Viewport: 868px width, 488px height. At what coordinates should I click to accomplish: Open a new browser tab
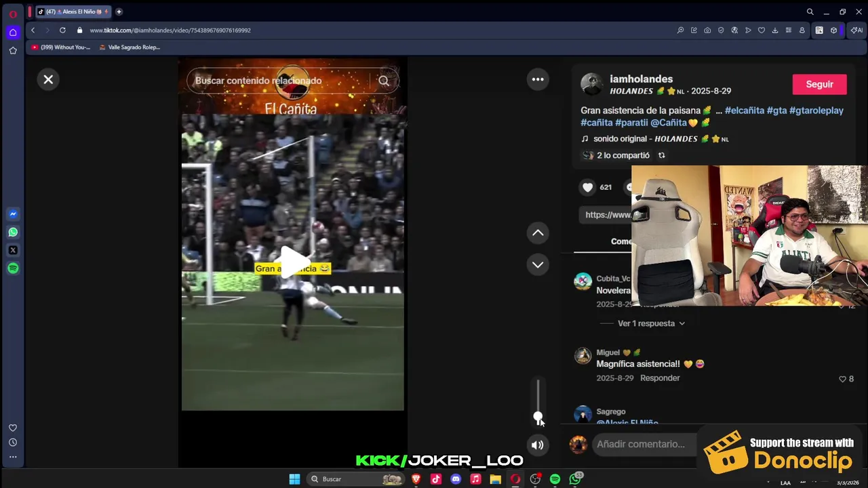click(119, 12)
